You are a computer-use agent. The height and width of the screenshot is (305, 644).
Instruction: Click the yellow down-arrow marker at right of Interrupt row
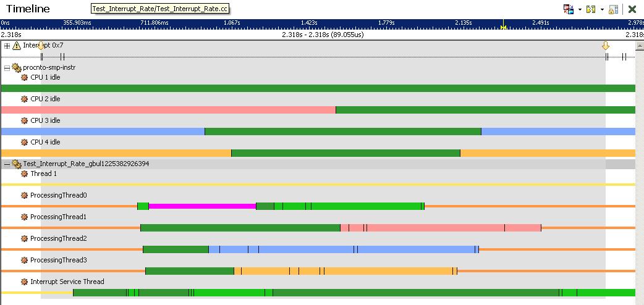pyautogui.click(x=606, y=46)
